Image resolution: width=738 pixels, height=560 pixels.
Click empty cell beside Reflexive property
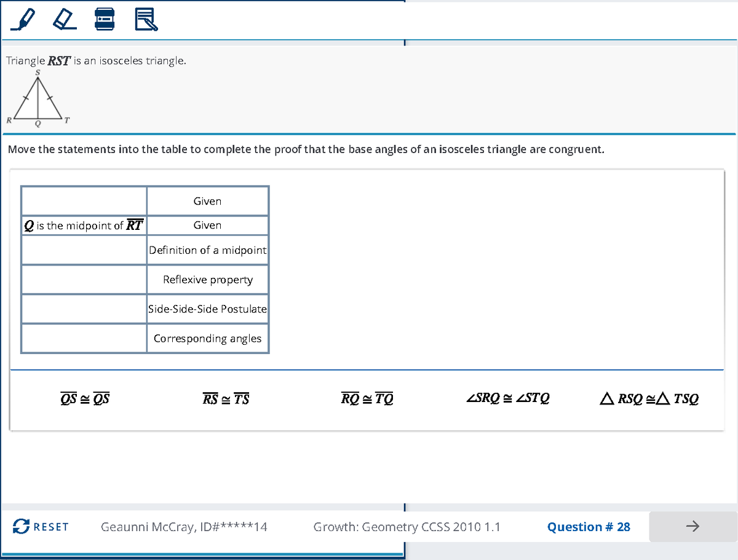(84, 280)
